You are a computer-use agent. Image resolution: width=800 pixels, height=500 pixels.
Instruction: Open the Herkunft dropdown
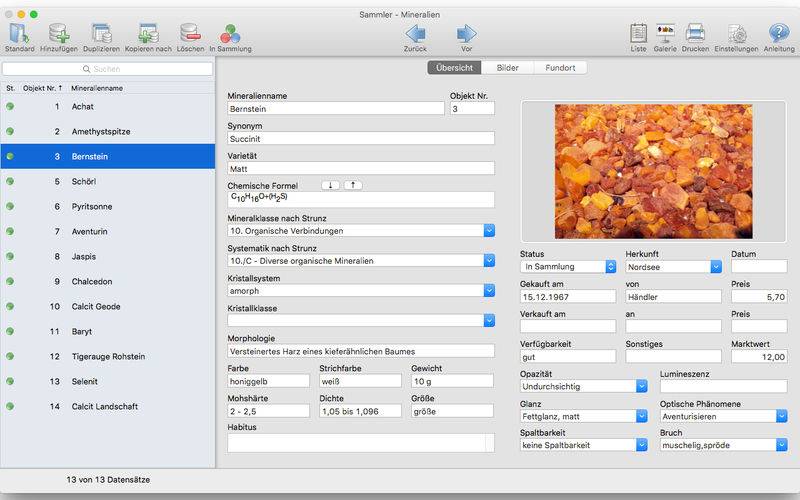(x=716, y=267)
